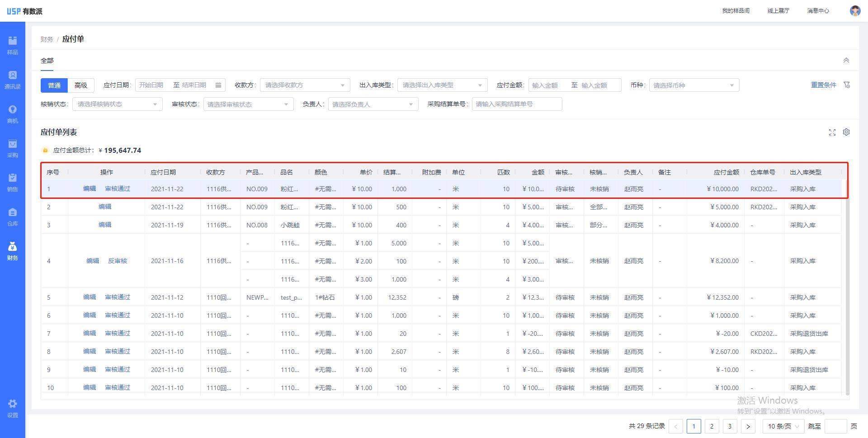Screen dimensions: 868x438
Task: Toggle fullscreen for the table
Action: tap(832, 132)
